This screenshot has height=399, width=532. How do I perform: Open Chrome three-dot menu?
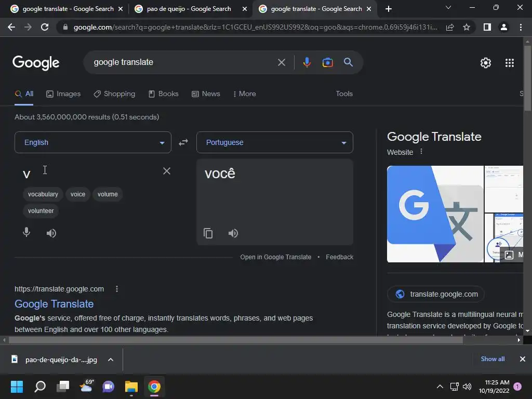[x=521, y=27]
